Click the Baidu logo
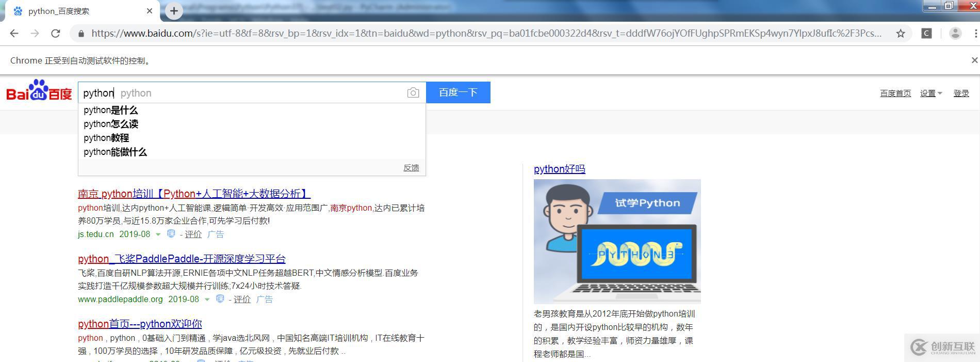 [39, 90]
